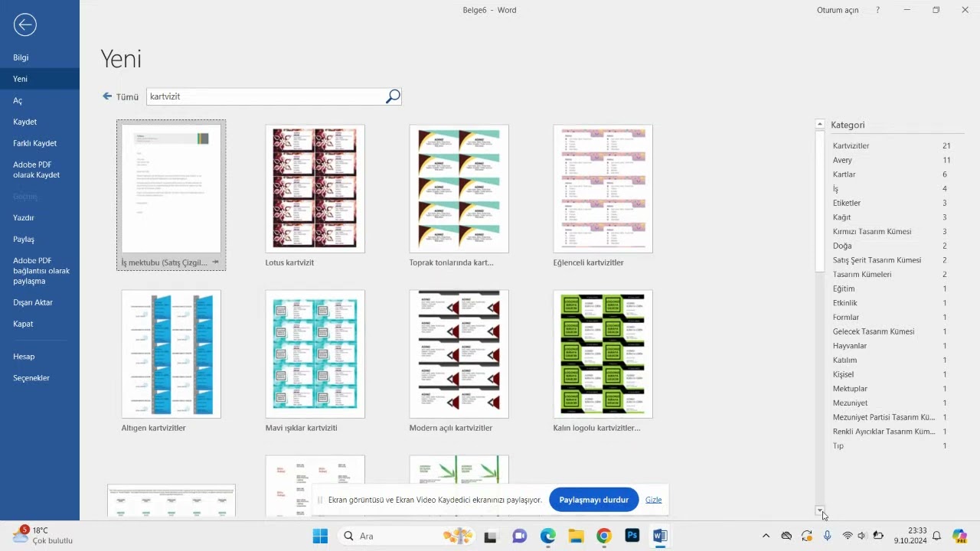Open Dışarı Aktar in sidebar
The height and width of the screenshot is (551, 980).
40,302
